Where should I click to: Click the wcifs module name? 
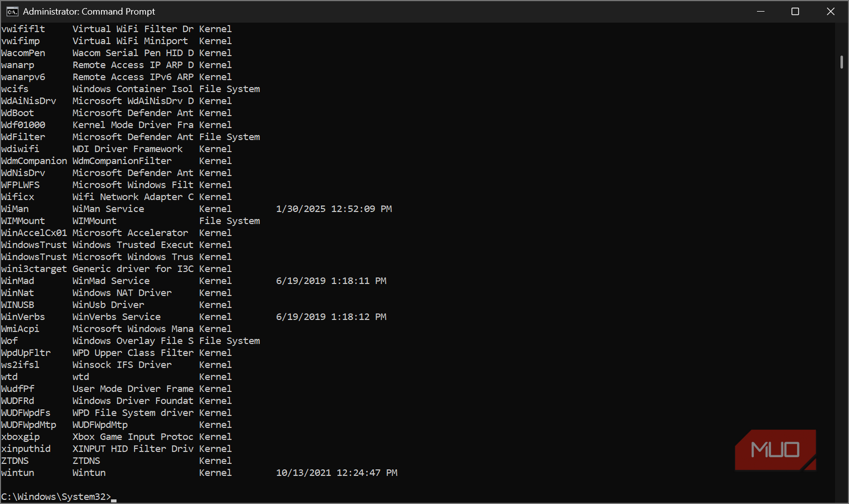tap(15, 89)
